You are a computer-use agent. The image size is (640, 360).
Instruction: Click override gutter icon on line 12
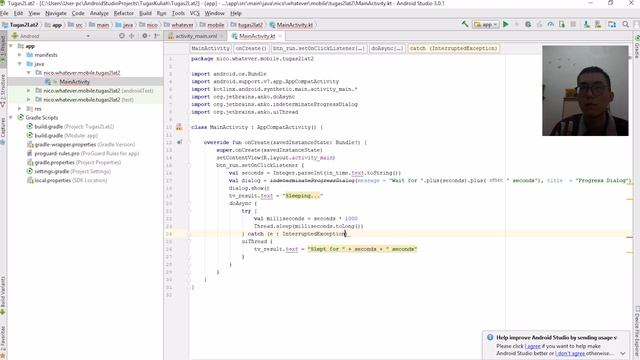pos(179,142)
